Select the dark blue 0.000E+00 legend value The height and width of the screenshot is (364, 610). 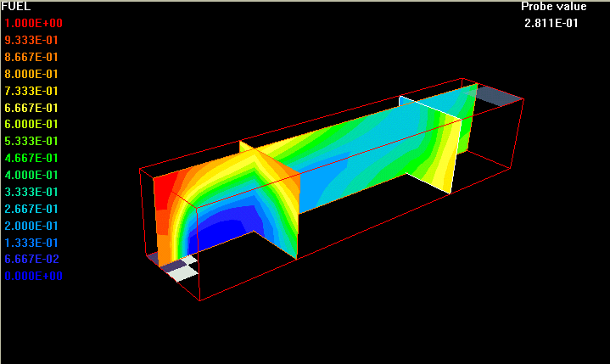tap(33, 276)
